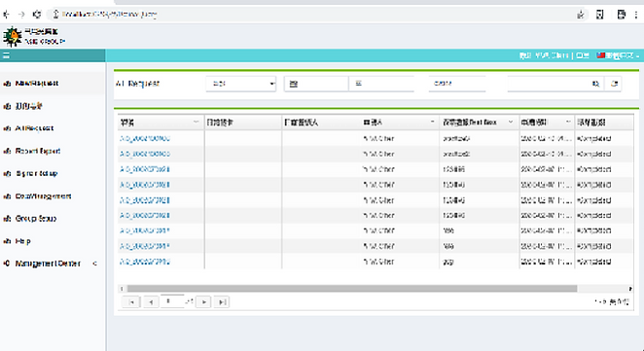Viewport: 644px width, 351px height.
Task: Click the scrollbar left arrow under the table
Action: coord(122,289)
